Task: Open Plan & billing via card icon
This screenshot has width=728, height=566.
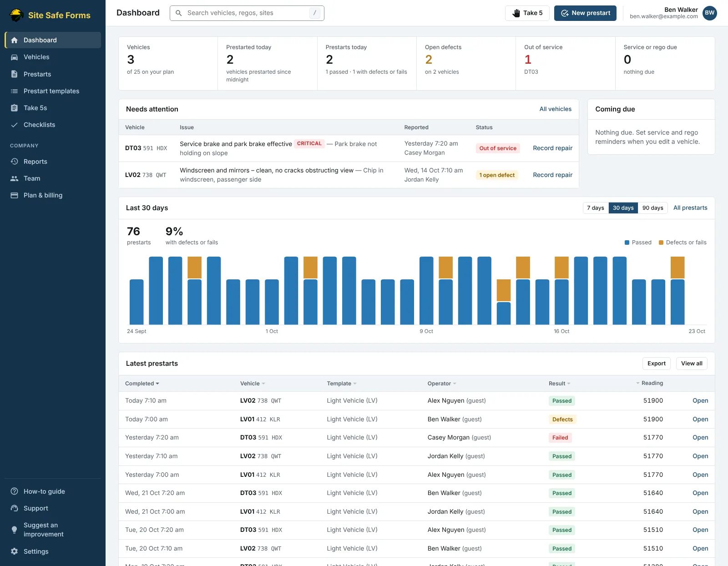Action: tap(15, 195)
